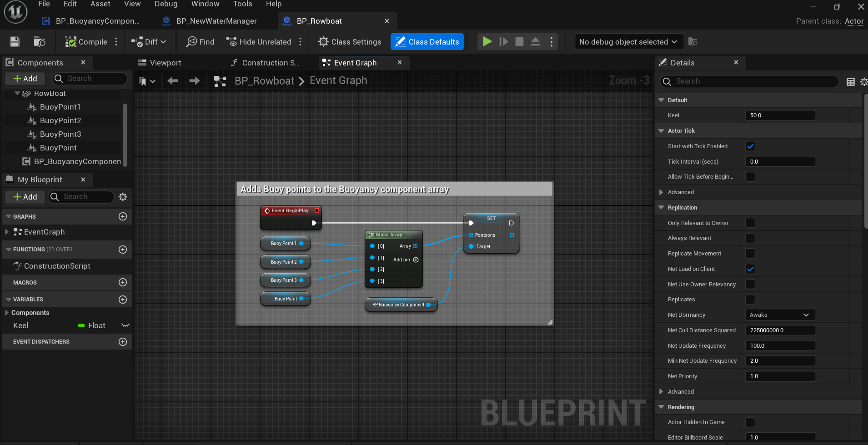Image resolution: width=868 pixels, height=445 pixels.
Task: Switch to the BP_BuoyancyComponent tab
Action: 91,21
